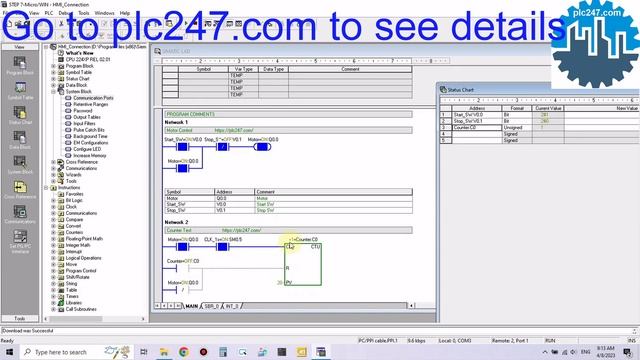Click the New Value column header in Status Chart
640x360 pixels.
(602, 108)
